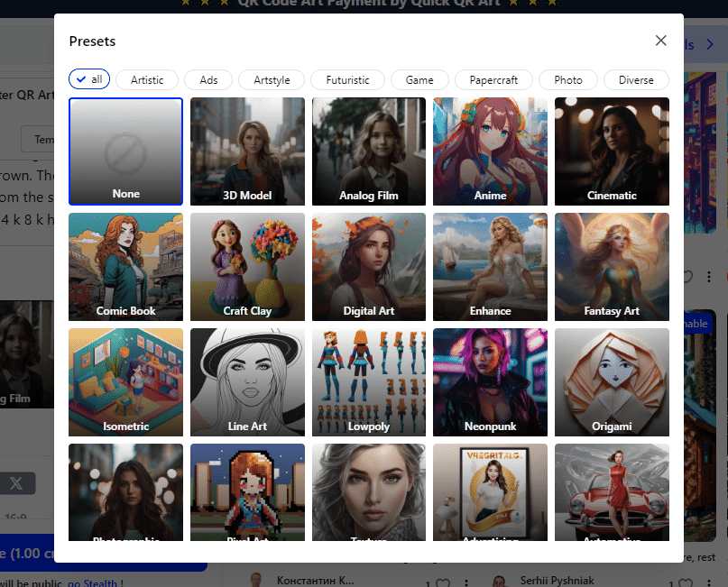This screenshot has width=728, height=587.
Task: Filter presets by Game
Action: 419,80
